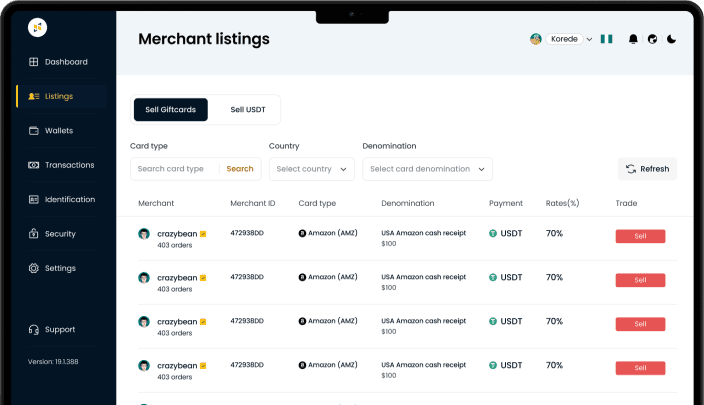Open Wallets from the sidebar
Screen dimensions: 704x405
pos(58,131)
